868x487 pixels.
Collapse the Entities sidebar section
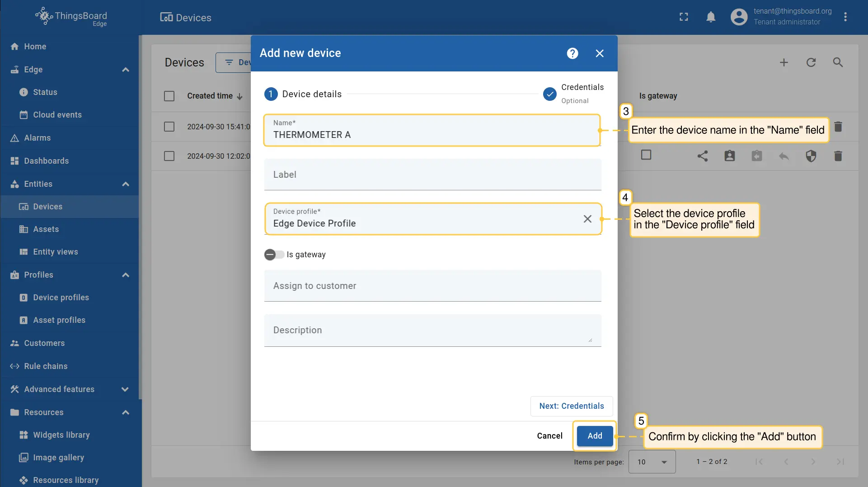[126, 184]
